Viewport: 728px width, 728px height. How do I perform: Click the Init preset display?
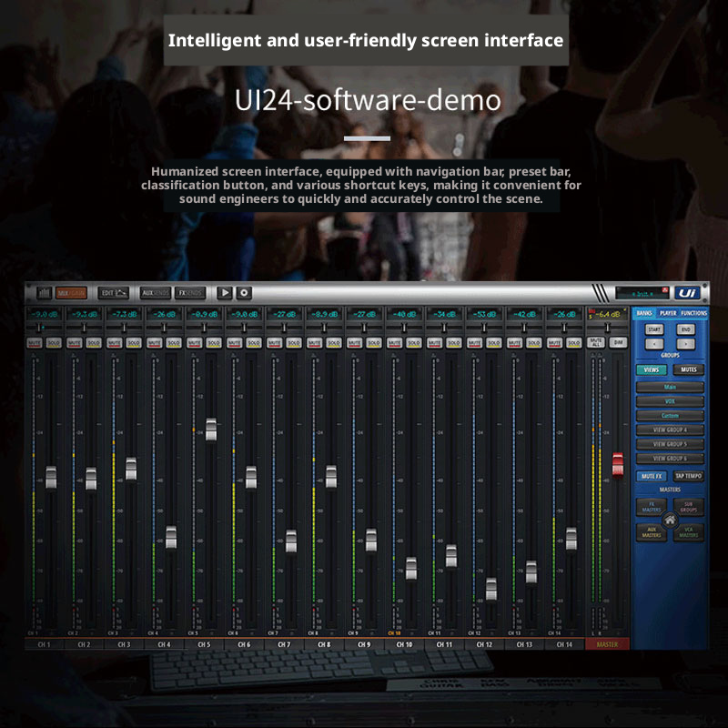coord(642,293)
